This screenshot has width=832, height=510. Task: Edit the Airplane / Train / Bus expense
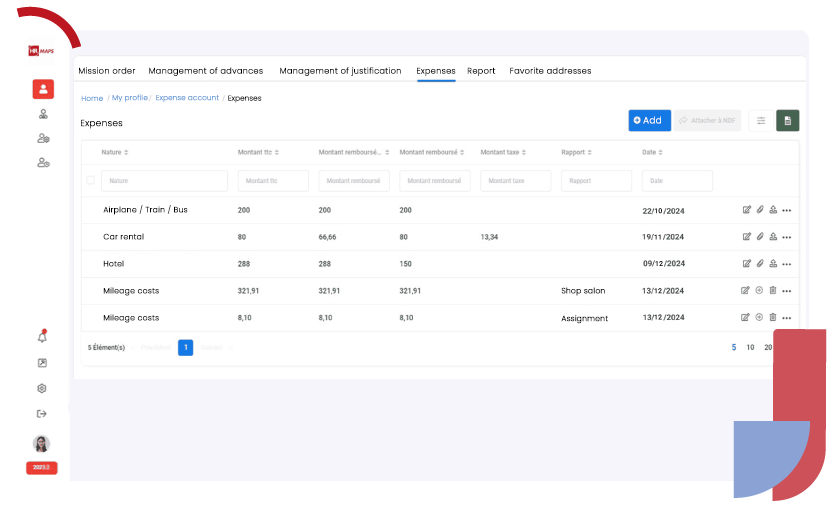(747, 210)
